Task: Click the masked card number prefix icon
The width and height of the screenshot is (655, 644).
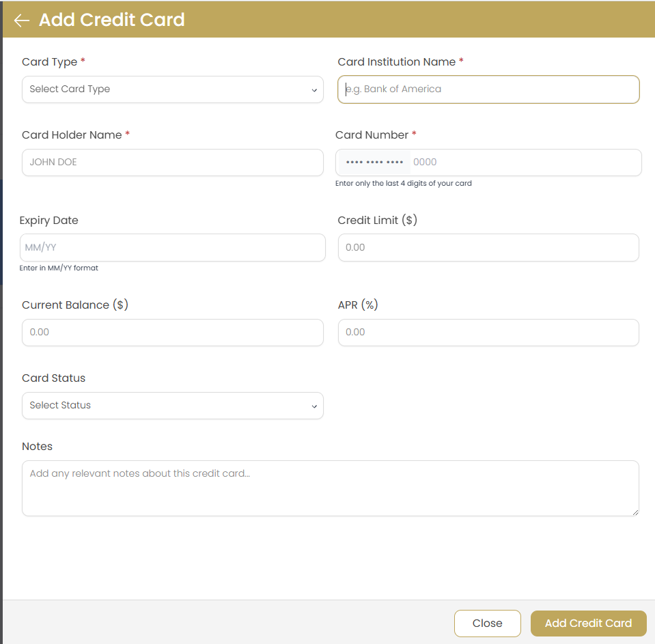Action: click(374, 162)
